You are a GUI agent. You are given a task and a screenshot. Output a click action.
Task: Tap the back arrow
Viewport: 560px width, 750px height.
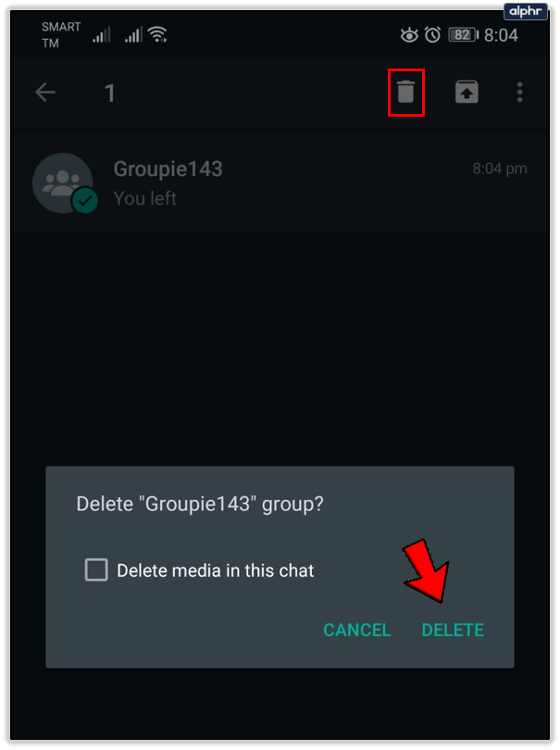45,93
